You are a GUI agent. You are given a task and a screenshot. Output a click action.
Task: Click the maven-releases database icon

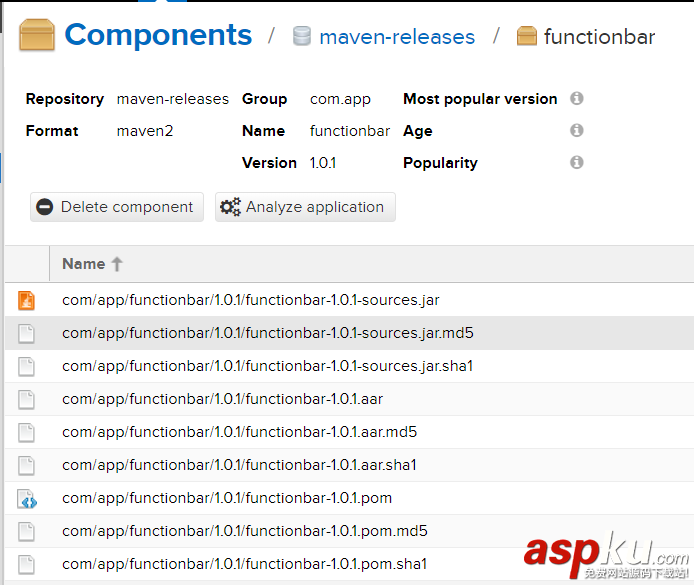[x=302, y=36]
